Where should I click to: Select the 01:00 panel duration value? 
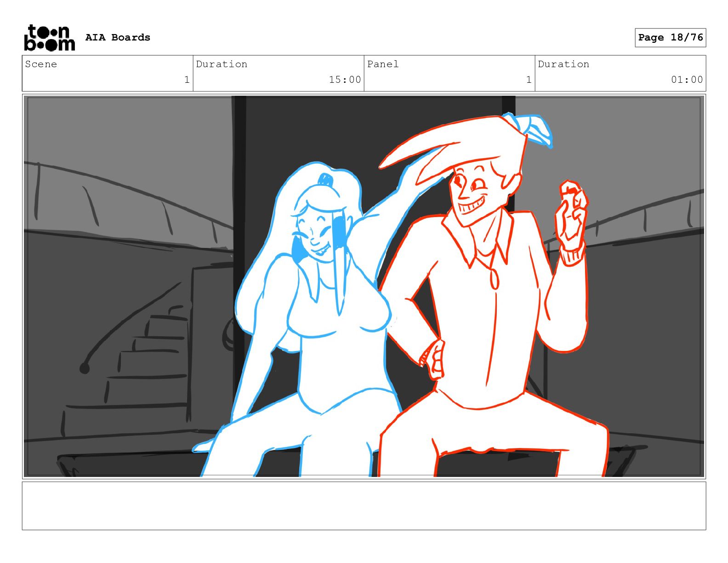687,80
